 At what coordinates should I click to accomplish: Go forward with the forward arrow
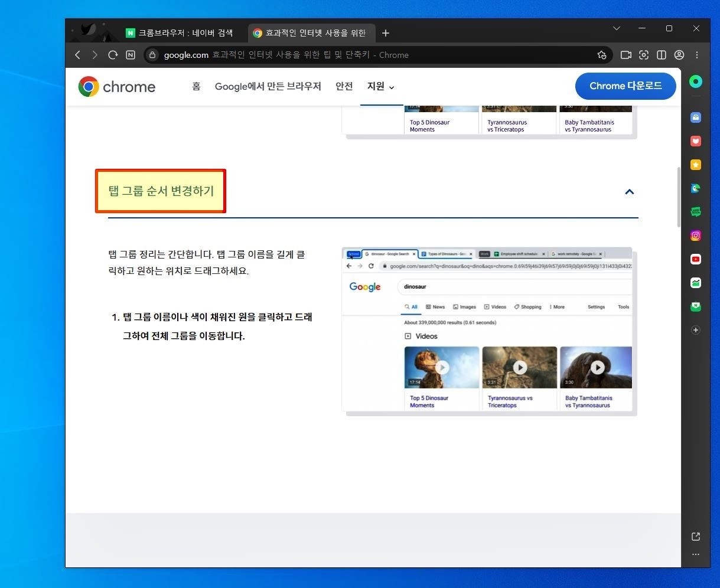(x=95, y=55)
